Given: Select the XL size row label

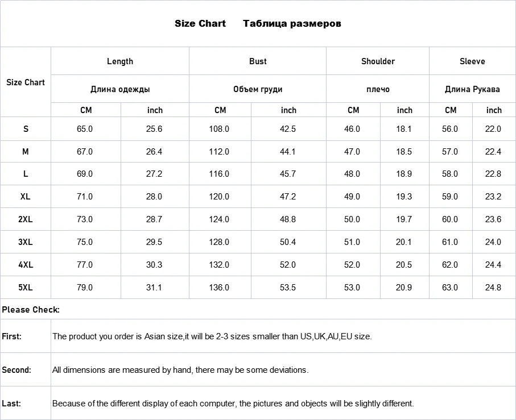Looking at the screenshot, I should [x=26, y=197].
